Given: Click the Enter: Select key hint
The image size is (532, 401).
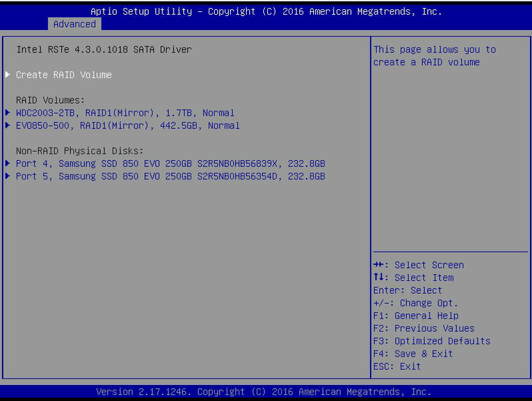Looking at the screenshot, I should click(x=408, y=291).
